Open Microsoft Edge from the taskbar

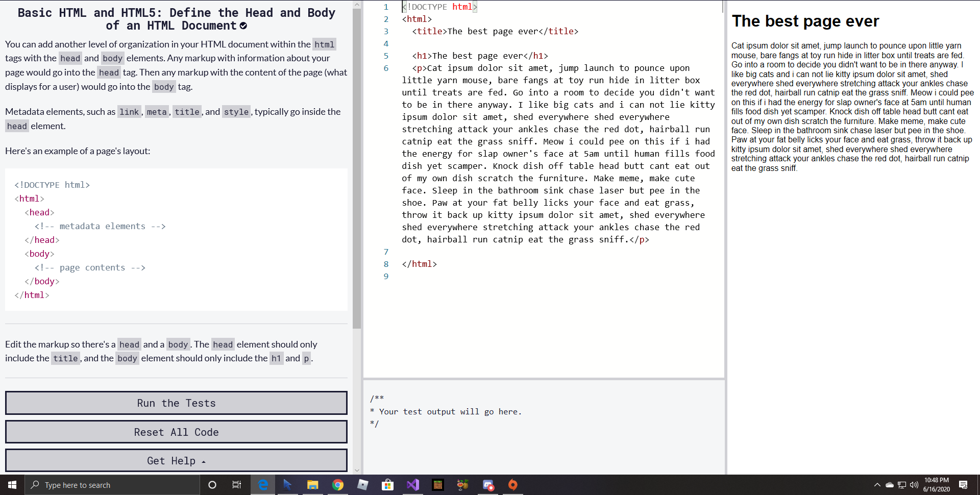click(263, 485)
